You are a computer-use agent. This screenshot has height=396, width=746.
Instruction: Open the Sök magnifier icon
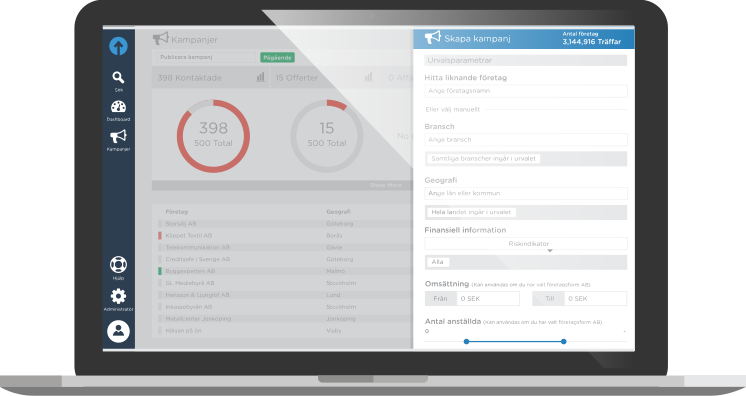118,77
